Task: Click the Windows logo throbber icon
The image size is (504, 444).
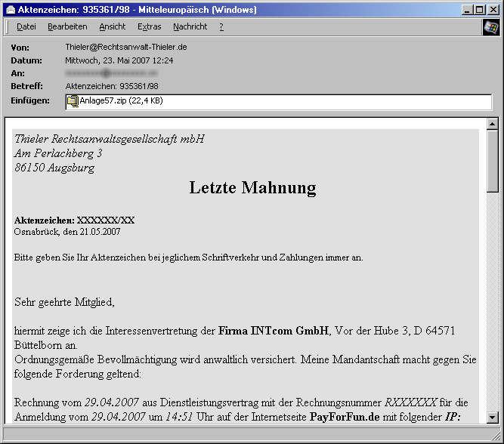Action: pos(491,27)
